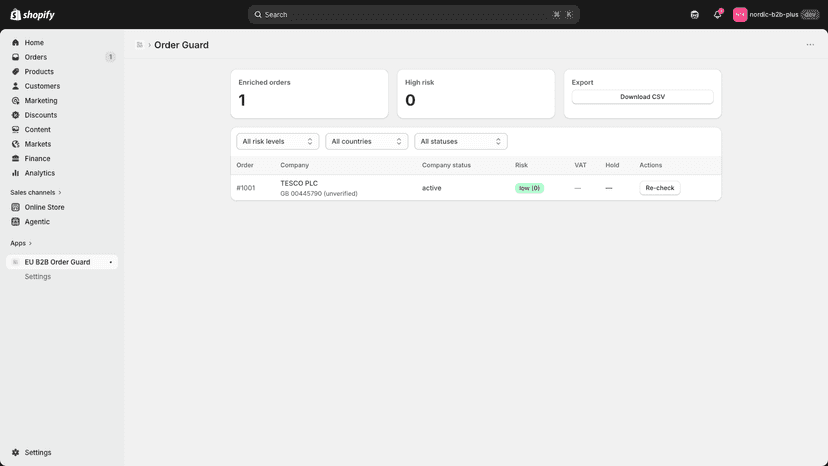
Task: Click the pin dot next to EU B2B Order Guard
Action: (110, 262)
